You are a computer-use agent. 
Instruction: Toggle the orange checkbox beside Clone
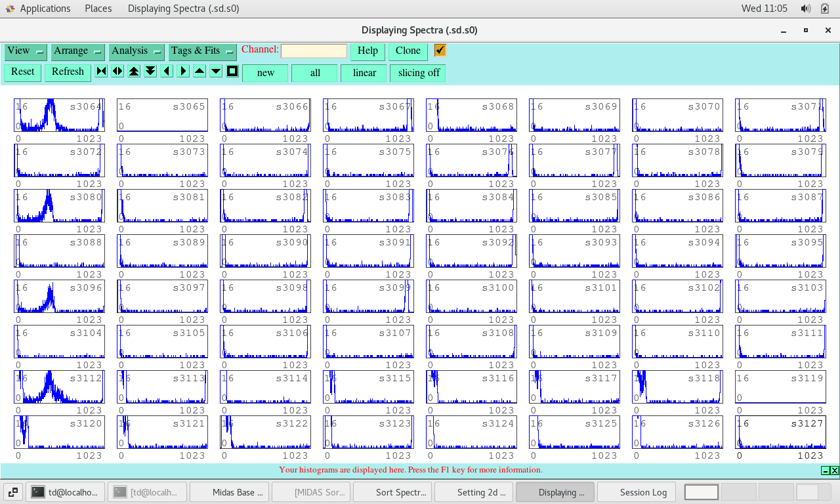coord(440,51)
